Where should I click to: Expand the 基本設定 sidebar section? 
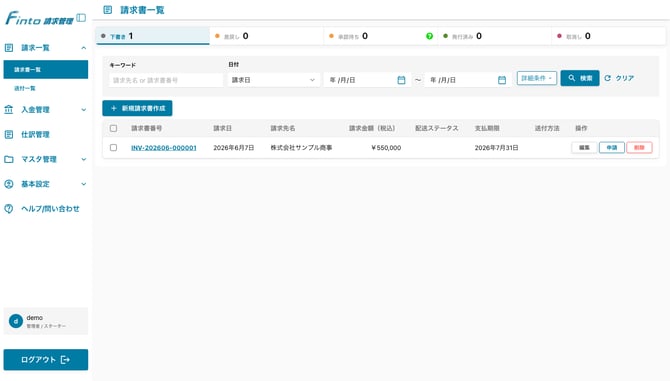(84, 184)
